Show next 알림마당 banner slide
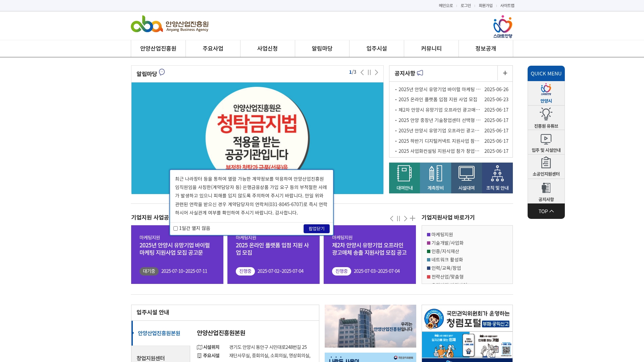Screen dimensions: 644x362 [x=376, y=72]
